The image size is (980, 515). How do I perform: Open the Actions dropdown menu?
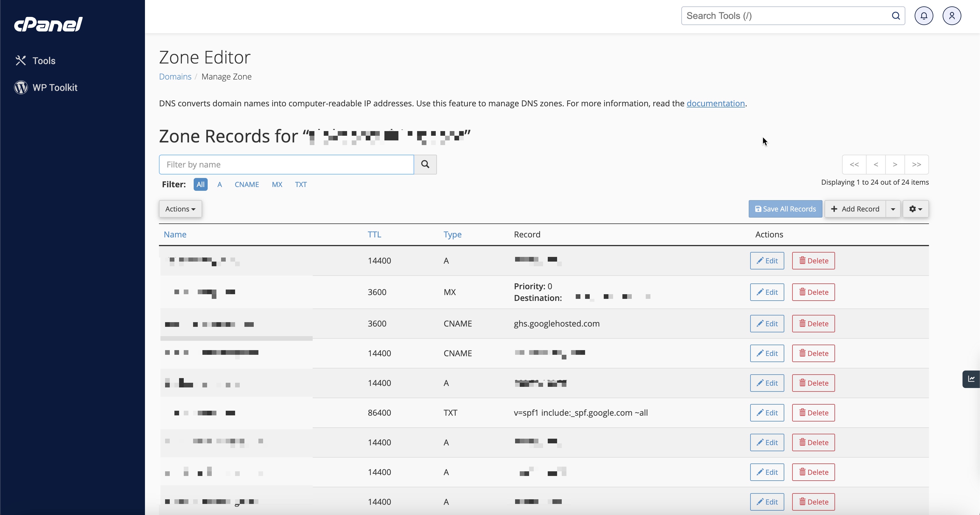coord(180,208)
